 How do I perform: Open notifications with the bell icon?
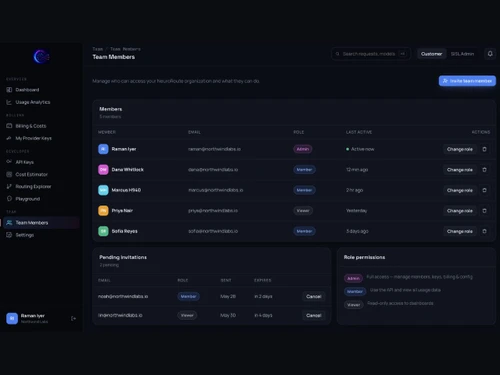(x=490, y=54)
